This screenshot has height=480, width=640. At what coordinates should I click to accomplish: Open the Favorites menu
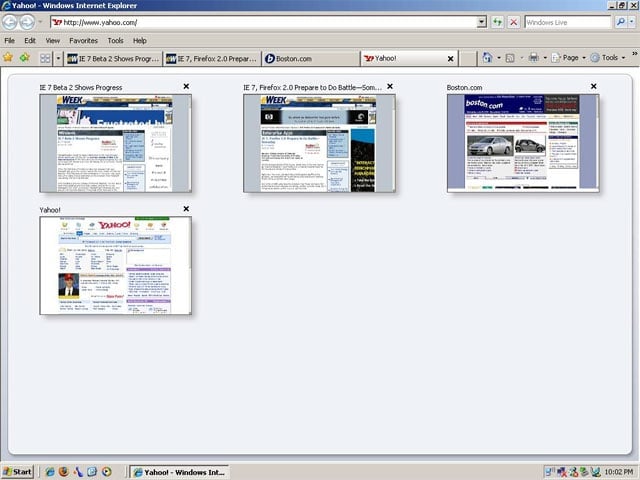pyautogui.click(x=83, y=40)
